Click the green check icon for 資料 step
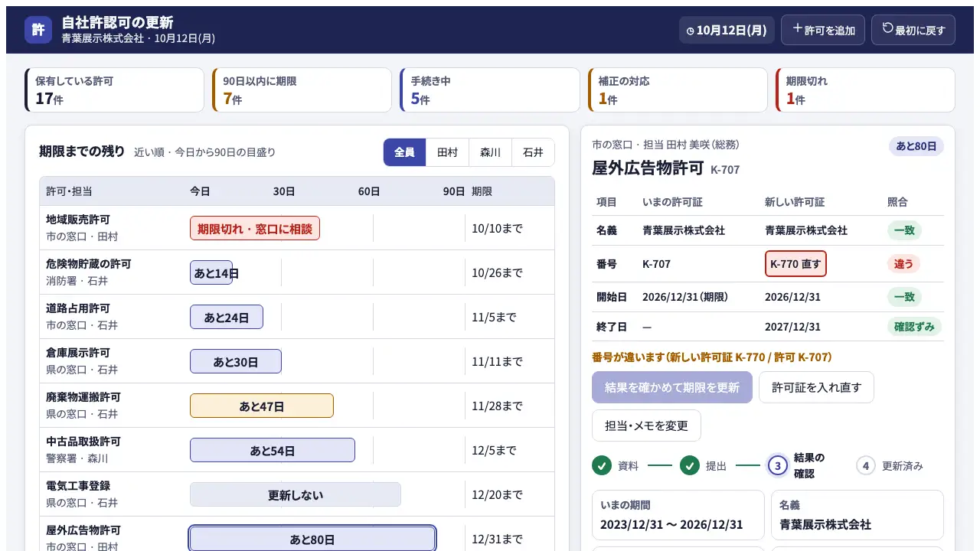Screen dimensions: 980x551 [602, 465]
